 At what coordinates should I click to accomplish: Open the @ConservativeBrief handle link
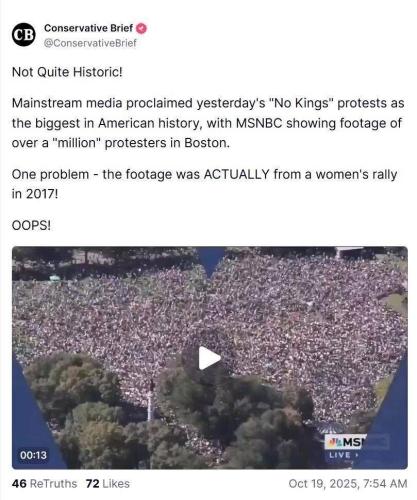tap(90, 43)
